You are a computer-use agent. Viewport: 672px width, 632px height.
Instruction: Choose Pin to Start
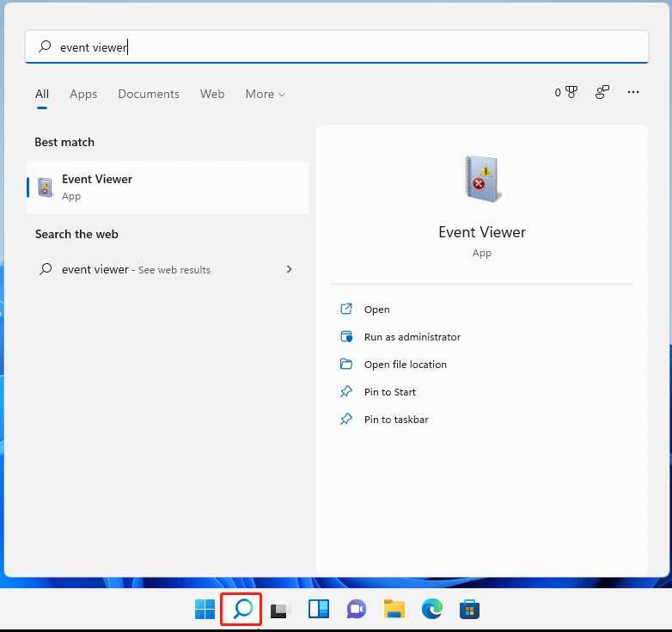[x=390, y=392]
